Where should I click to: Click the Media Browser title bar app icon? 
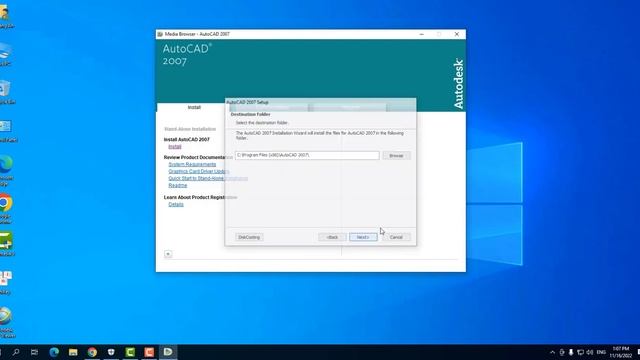[x=160, y=34]
